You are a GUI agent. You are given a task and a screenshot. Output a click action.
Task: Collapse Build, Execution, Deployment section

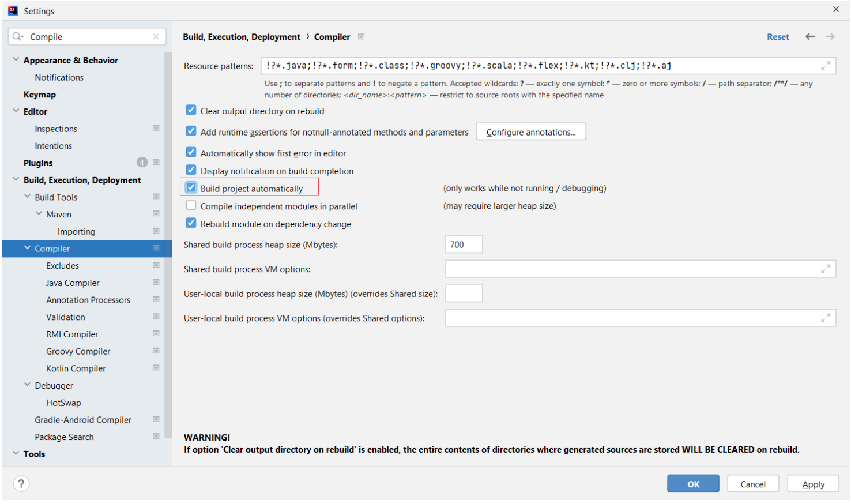coord(16,179)
